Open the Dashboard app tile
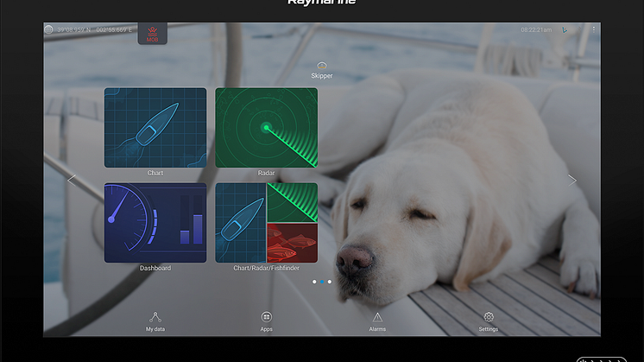 (155, 223)
